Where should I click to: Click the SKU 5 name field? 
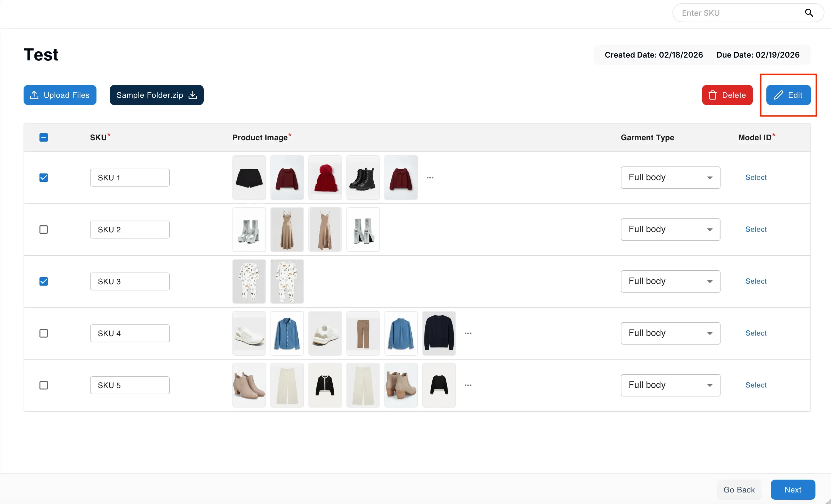pos(130,385)
